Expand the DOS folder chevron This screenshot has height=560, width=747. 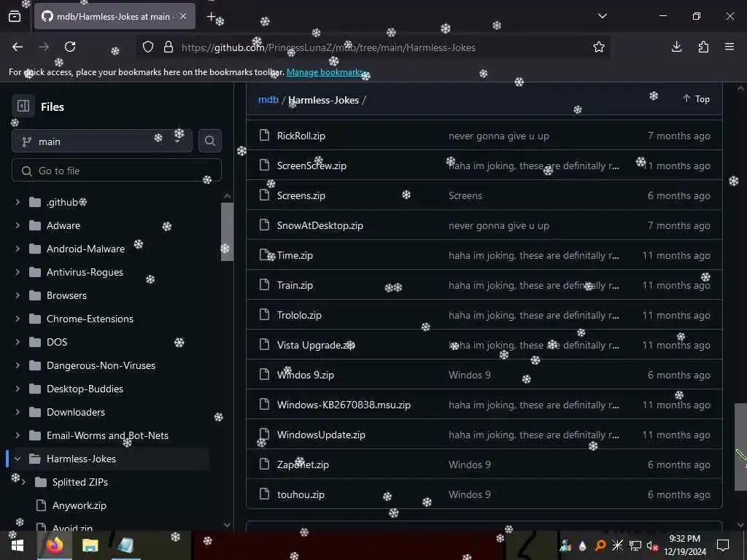click(18, 342)
